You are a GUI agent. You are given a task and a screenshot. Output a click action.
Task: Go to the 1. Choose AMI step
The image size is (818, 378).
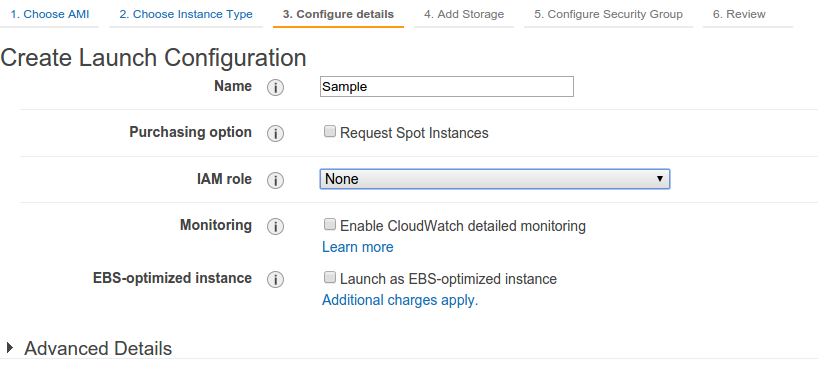[x=50, y=15]
